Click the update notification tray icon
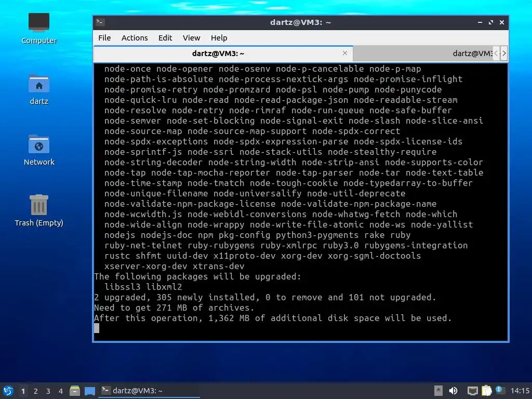 tap(499, 390)
